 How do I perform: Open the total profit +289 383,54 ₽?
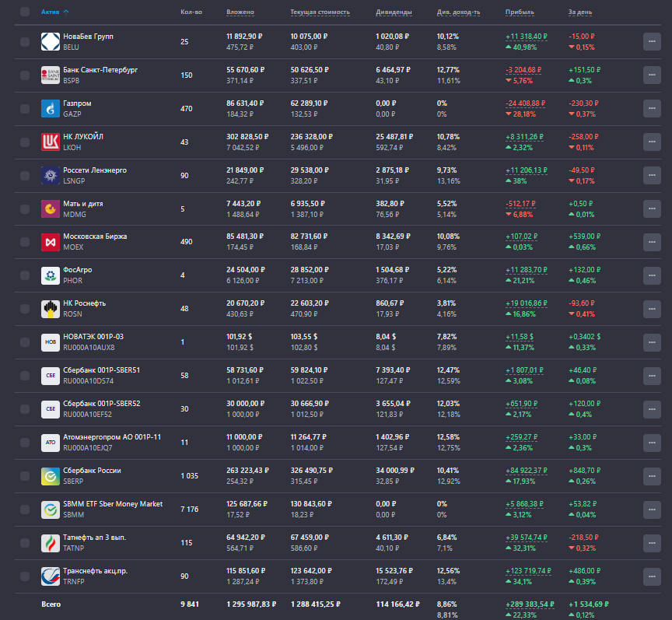(x=530, y=604)
